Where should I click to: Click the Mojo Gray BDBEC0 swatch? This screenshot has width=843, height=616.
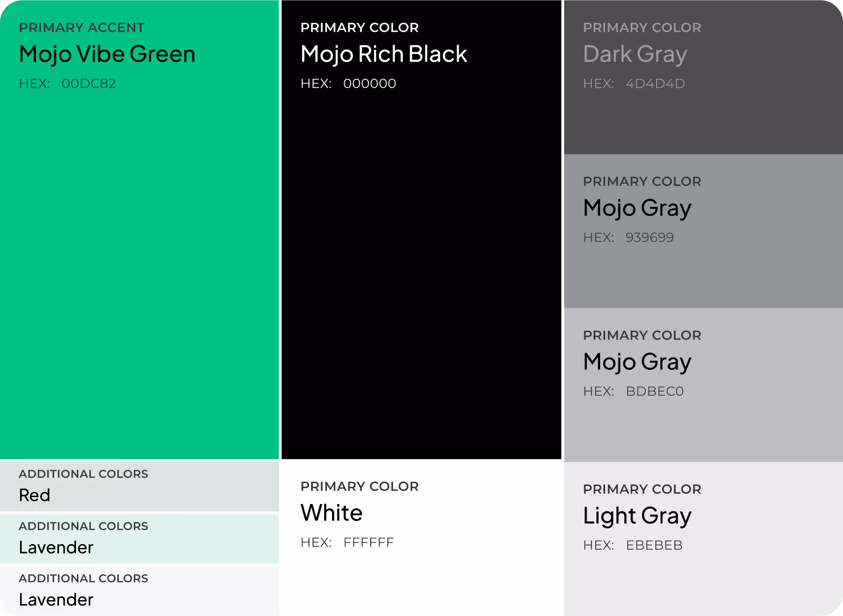(704, 385)
